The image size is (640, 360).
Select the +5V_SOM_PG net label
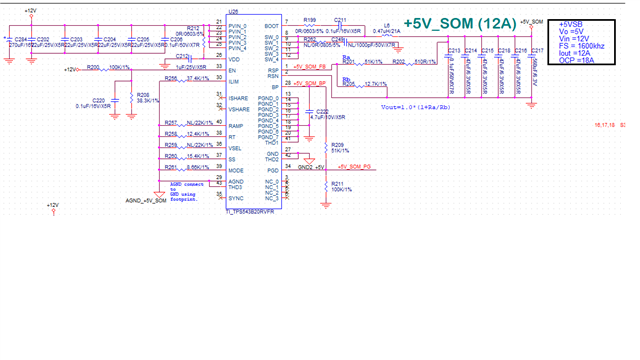355,167
